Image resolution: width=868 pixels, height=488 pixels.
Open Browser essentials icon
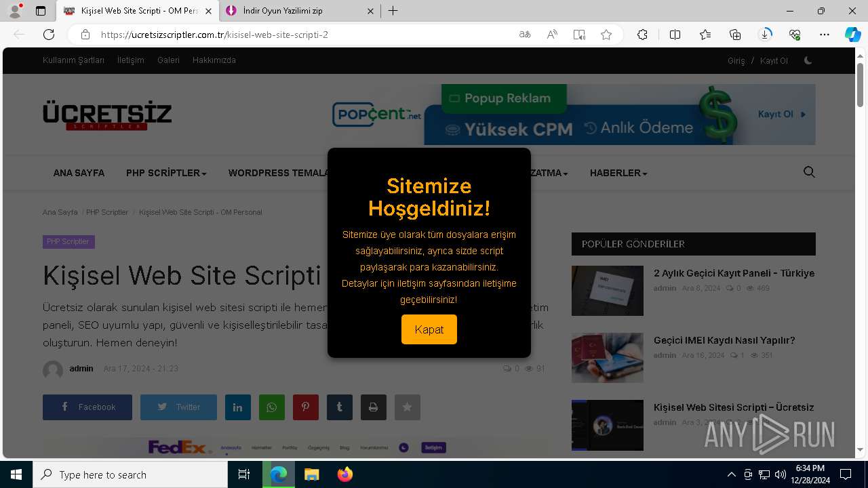(x=795, y=35)
